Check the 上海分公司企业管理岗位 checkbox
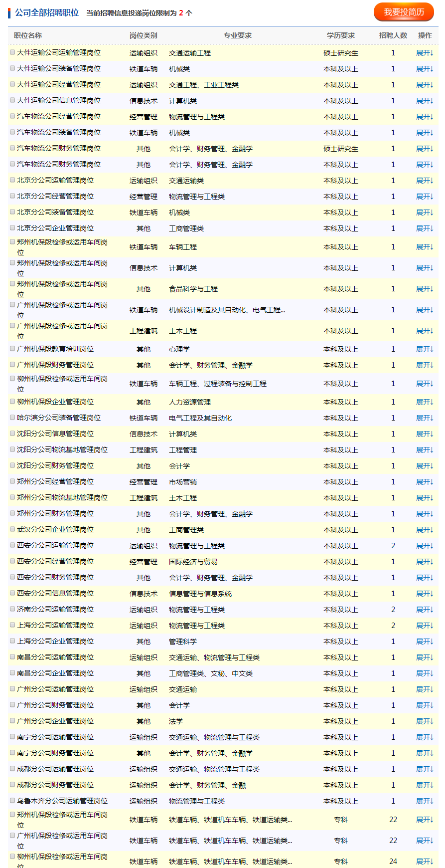Image resolution: width=445 pixels, height=868 pixels. (12, 641)
